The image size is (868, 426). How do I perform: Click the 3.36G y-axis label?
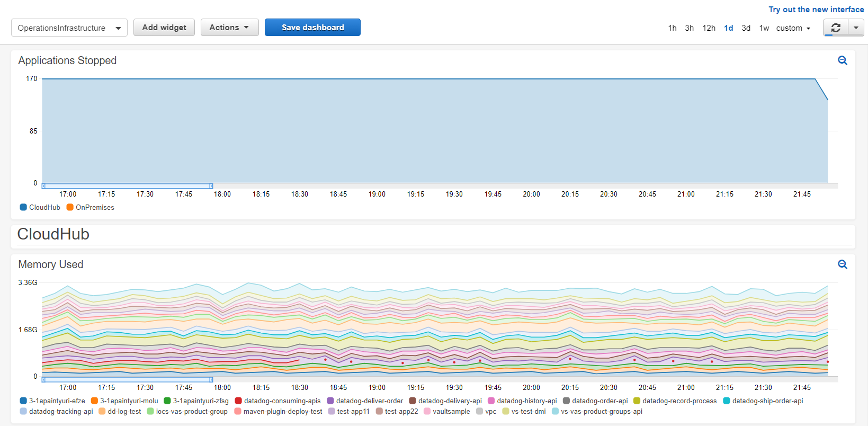[28, 282]
